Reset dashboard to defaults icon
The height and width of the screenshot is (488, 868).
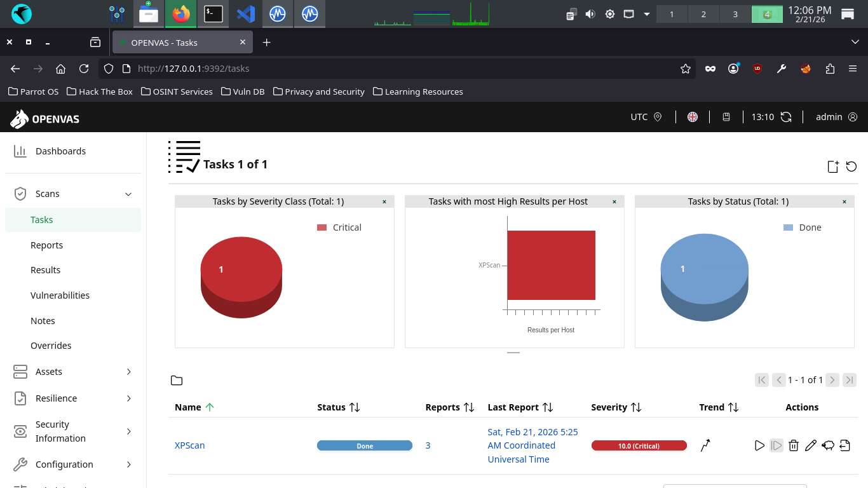click(x=851, y=166)
